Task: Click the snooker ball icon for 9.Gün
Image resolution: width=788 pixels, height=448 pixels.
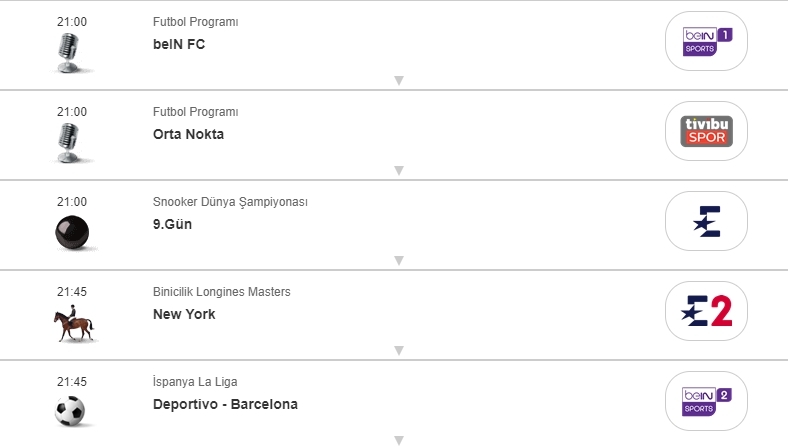Action: pyautogui.click(x=72, y=233)
